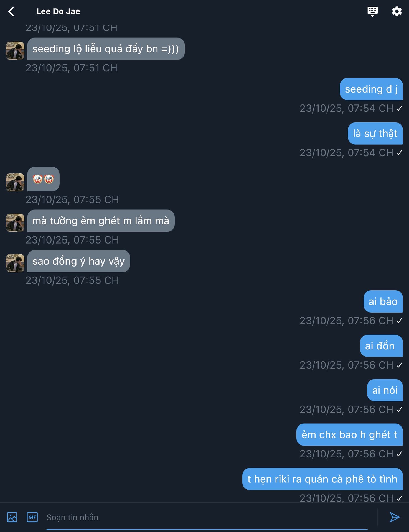Select the 'là sự thật' message
Screen dimensions: 409x532
pos(375,133)
